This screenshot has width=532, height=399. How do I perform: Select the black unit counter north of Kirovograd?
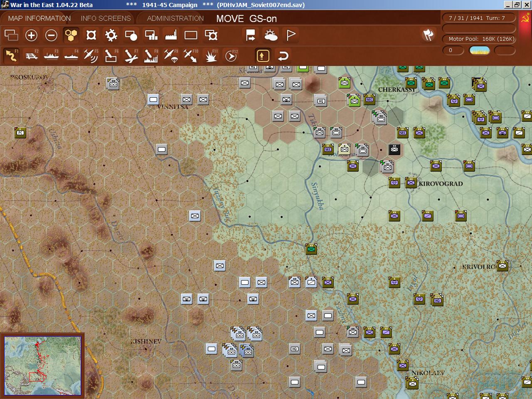click(x=394, y=149)
